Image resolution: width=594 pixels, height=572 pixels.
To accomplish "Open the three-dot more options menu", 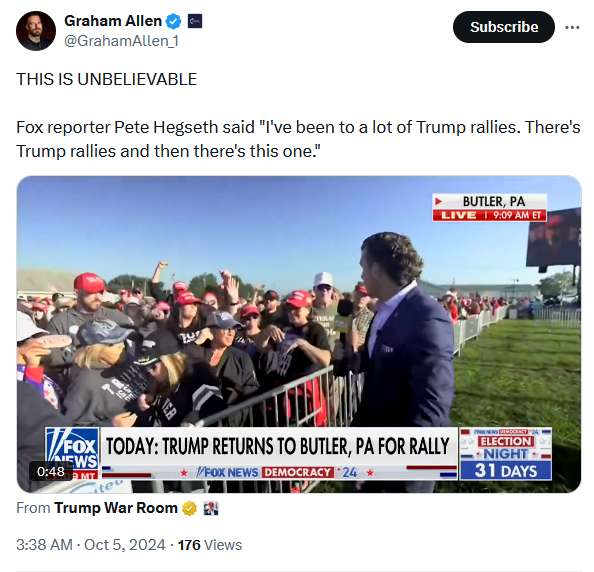I will [572, 27].
